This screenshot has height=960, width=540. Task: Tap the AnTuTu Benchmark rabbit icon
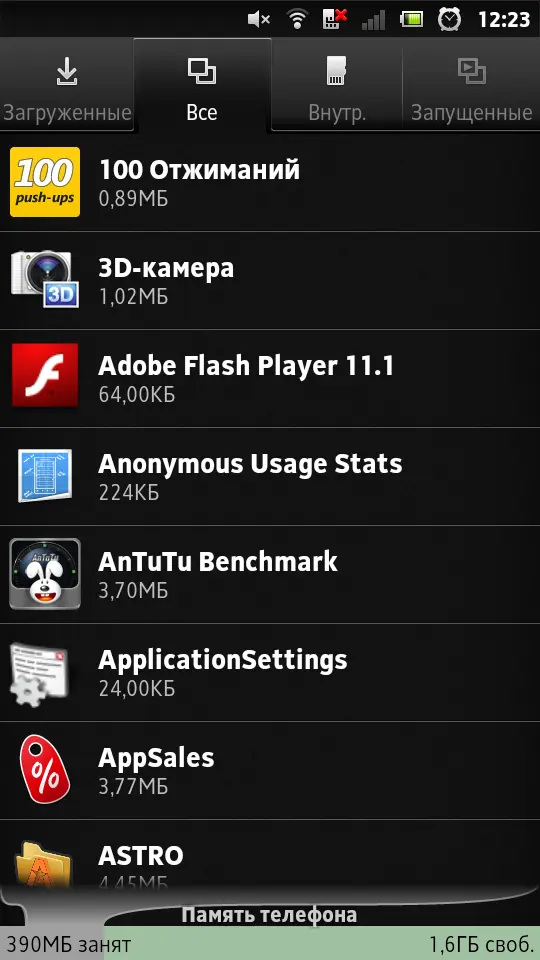(45, 574)
